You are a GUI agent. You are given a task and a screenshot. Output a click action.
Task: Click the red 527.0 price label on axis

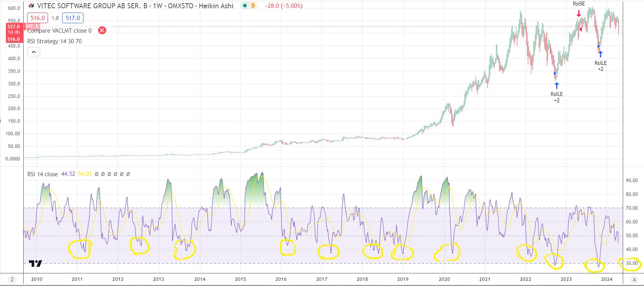(x=13, y=27)
